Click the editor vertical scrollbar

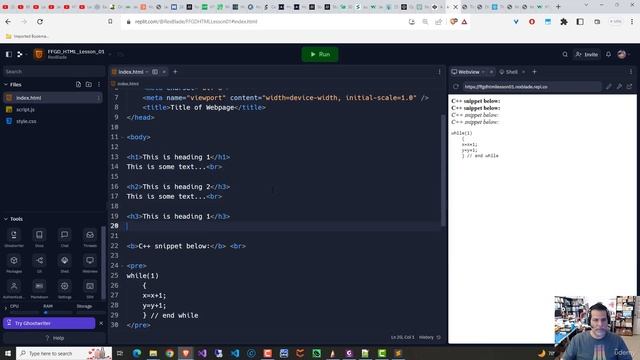[443, 171]
